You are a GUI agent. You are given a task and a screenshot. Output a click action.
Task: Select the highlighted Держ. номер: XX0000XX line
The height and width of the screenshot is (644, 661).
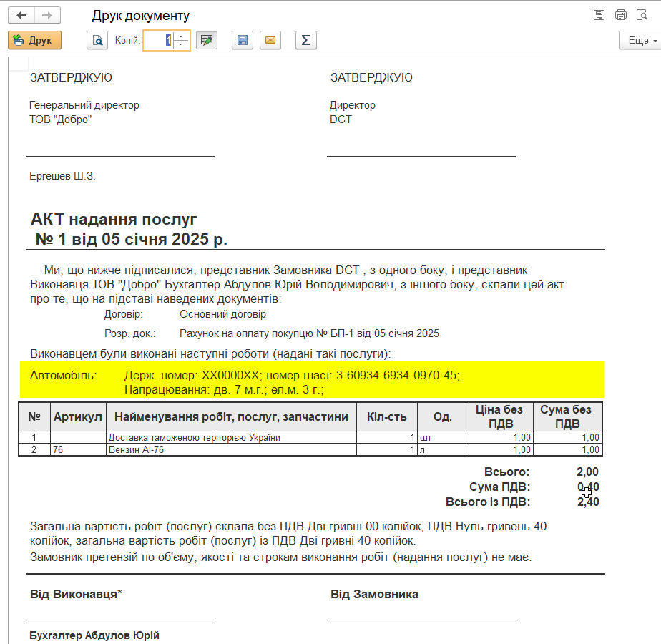(292, 376)
